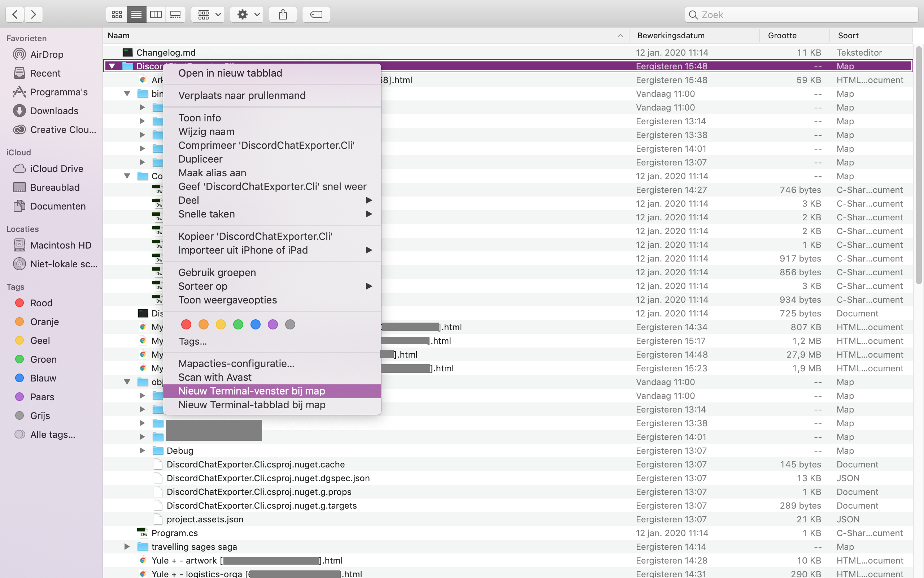This screenshot has width=924, height=578.
Task: Choose Open in nieuw tabblad
Action: point(272,73)
